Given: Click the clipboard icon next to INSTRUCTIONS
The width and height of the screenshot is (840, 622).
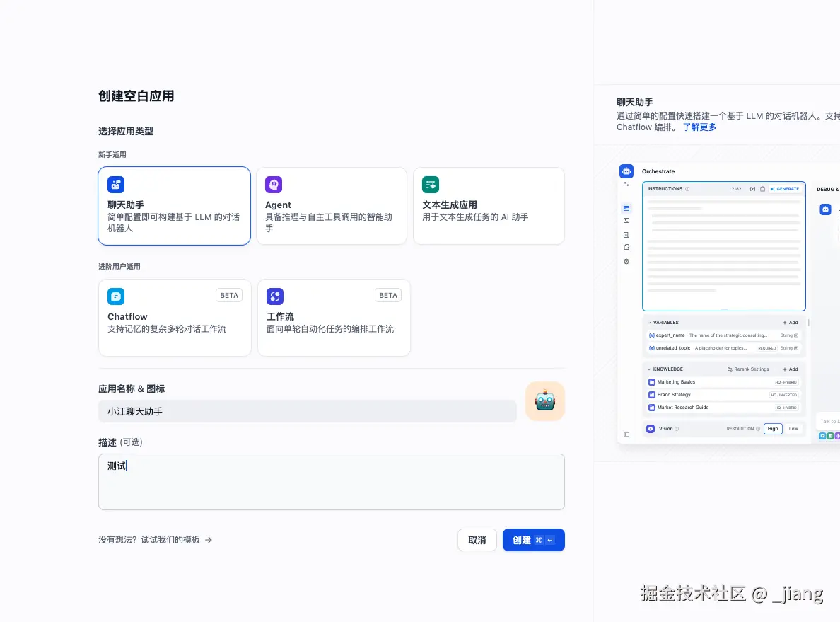Looking at the screenshot, I should coord(762,189).
